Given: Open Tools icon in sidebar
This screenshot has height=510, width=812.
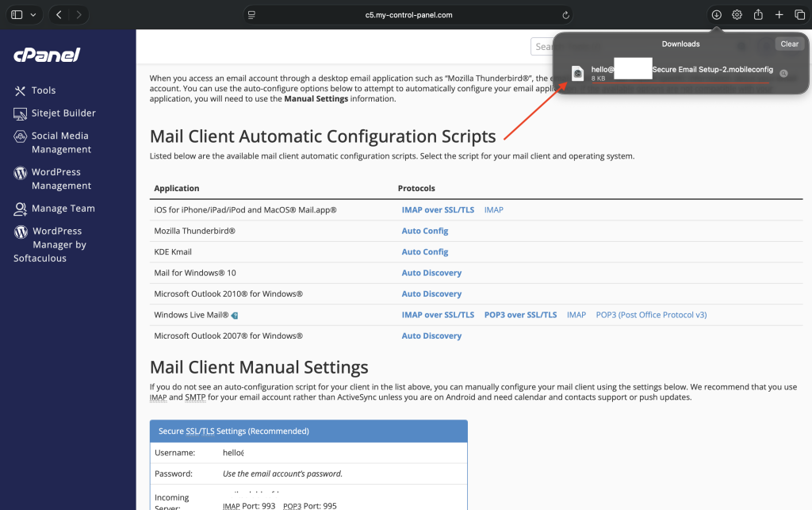Looking at the screenshot, I should [20, 90].
